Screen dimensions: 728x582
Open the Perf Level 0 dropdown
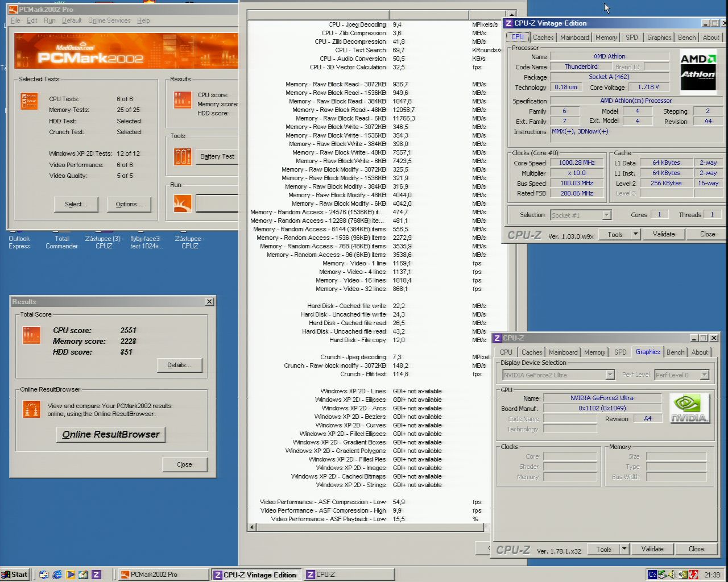coord(704,375)
